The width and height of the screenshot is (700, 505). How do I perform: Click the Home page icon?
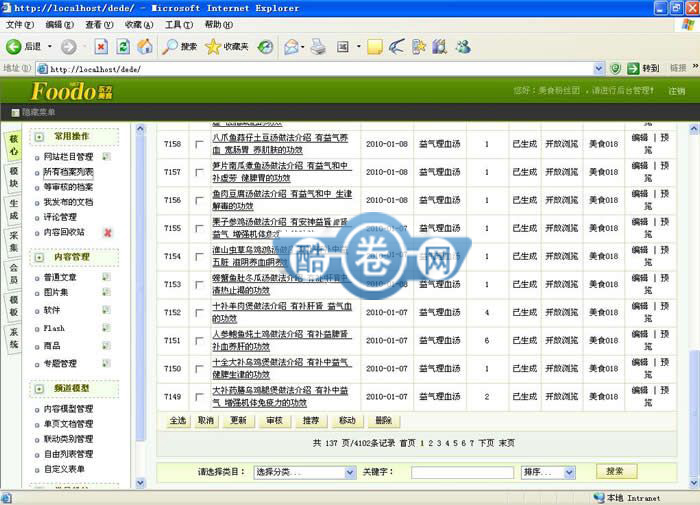pyautogui.click(x=145, y=46)
